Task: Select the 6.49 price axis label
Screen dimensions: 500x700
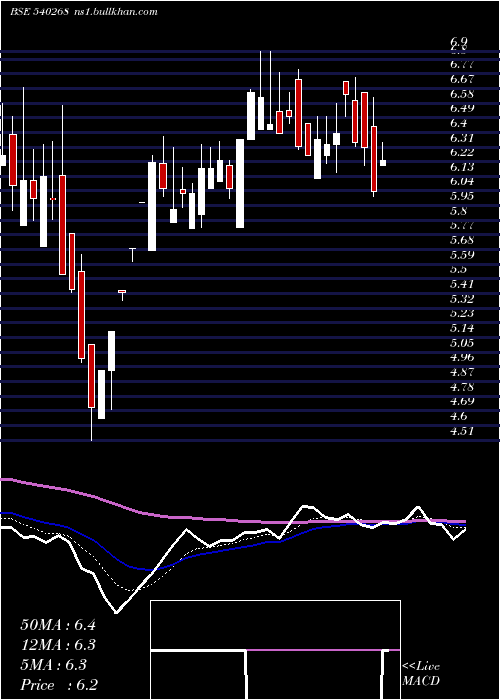Action: [462, 108]
